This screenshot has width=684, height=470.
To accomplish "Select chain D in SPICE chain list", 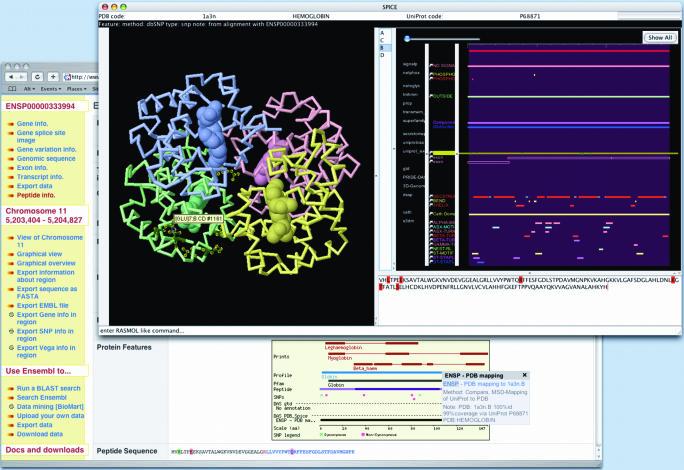I will 382,55.
